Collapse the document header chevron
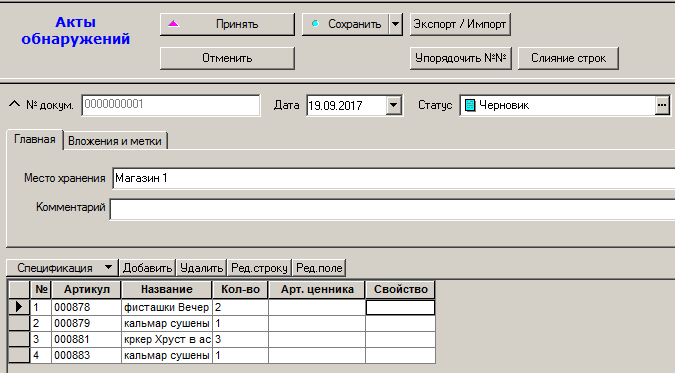The width and height of the screenshot is (675, 373). point(14,104)
